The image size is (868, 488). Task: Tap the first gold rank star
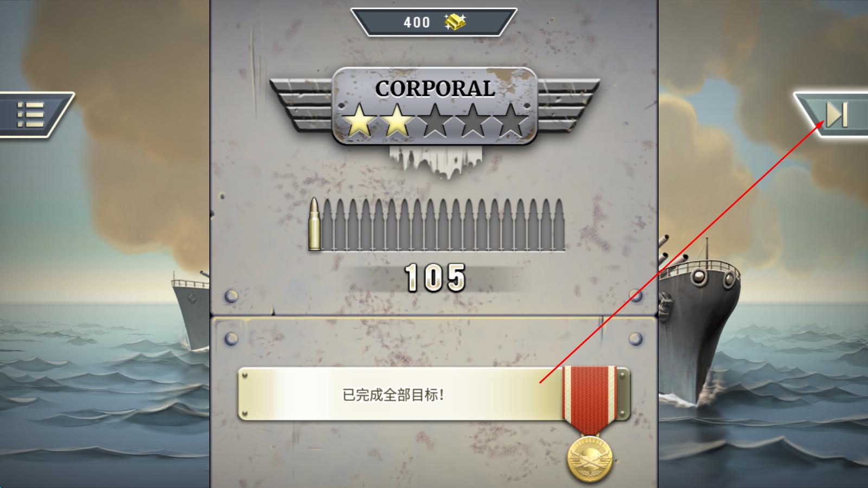pyautogui.click(x=359, y=120)
